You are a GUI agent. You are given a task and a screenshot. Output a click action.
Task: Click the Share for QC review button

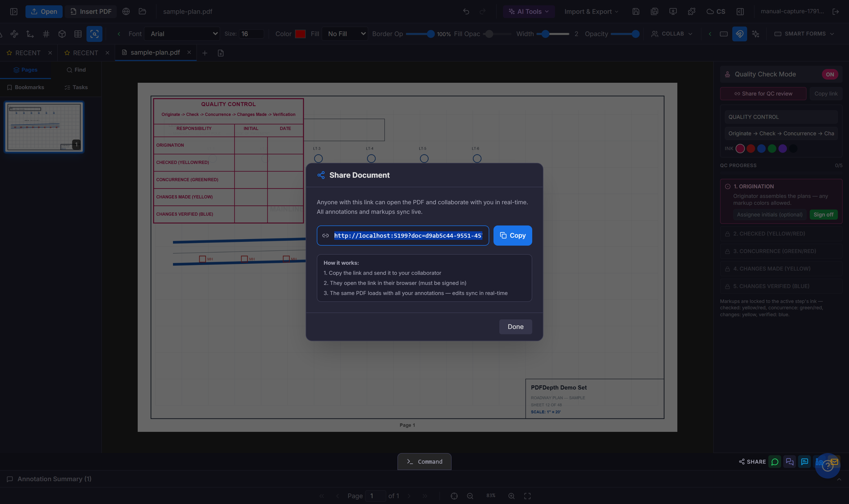[x=763, y=94]
